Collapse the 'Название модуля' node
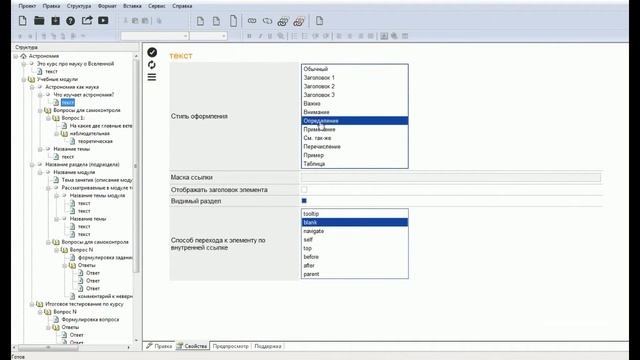This screenshot has height=360, width=640. [x=40, y=172]
